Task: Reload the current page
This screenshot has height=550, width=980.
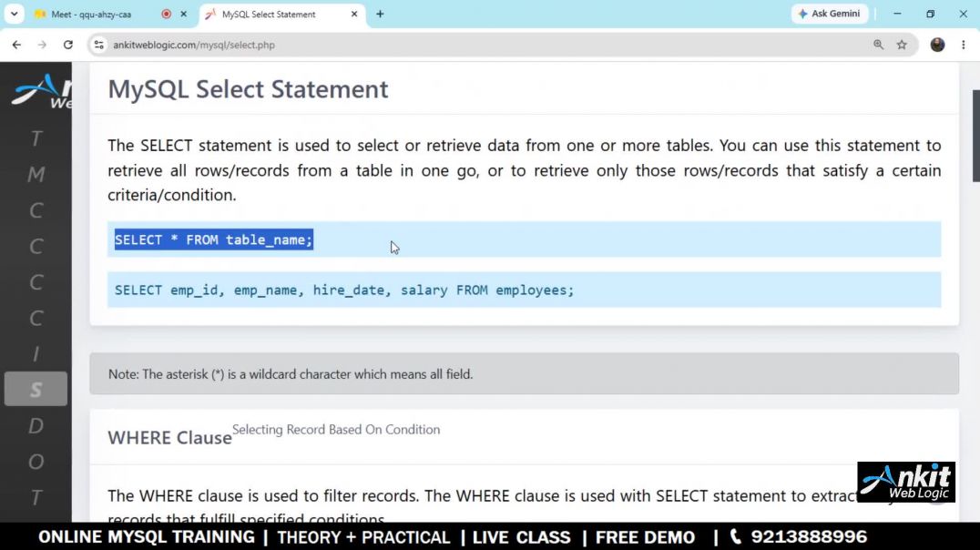Action: [68, 45]
